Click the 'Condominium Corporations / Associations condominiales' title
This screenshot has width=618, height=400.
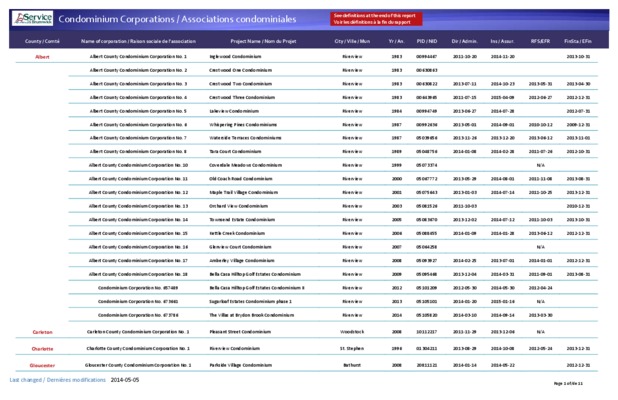coord(177,19)
